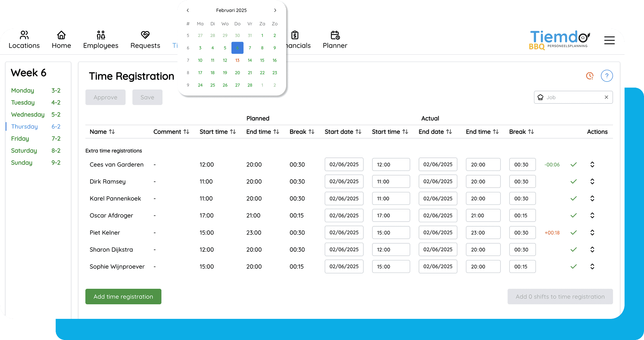Click Karel Pannenkoek's actual start time field

pyautogui.click(x=391, y=199)
